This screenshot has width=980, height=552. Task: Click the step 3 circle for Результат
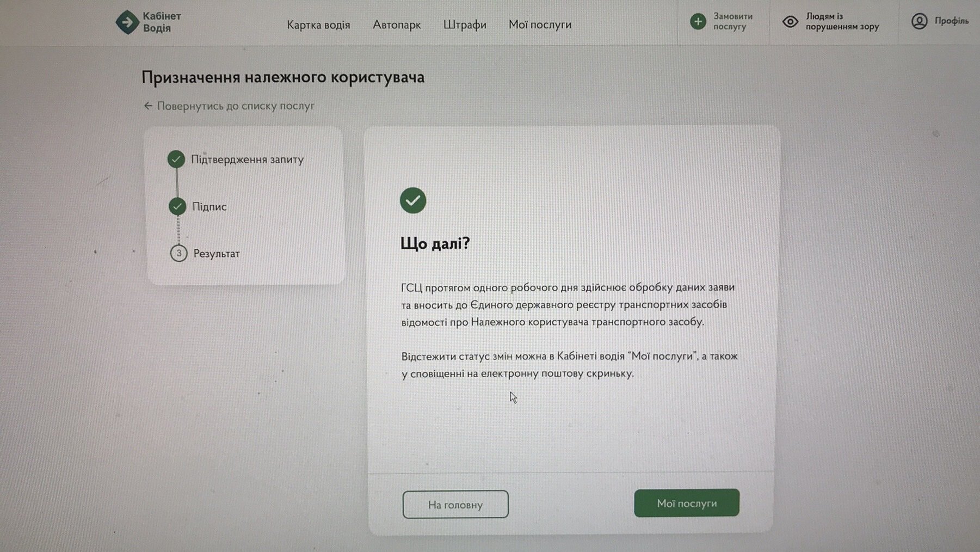click(x=178, y=253)
